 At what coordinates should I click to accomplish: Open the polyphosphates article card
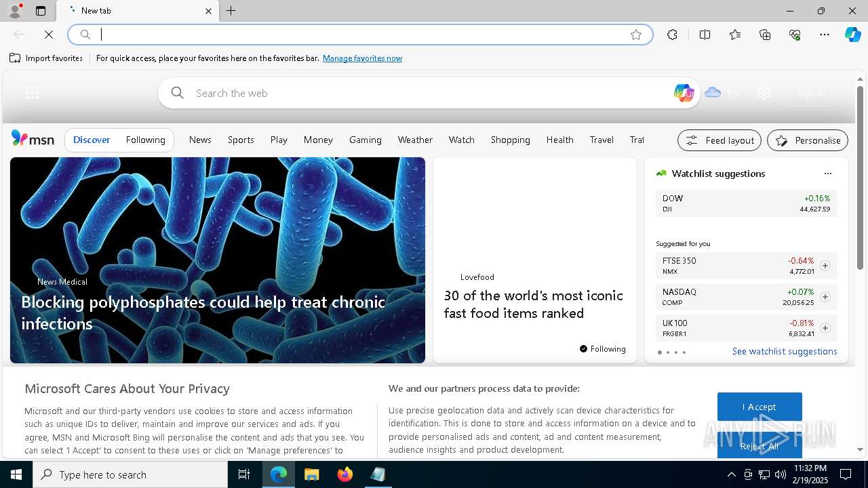[x=217, y=260]
